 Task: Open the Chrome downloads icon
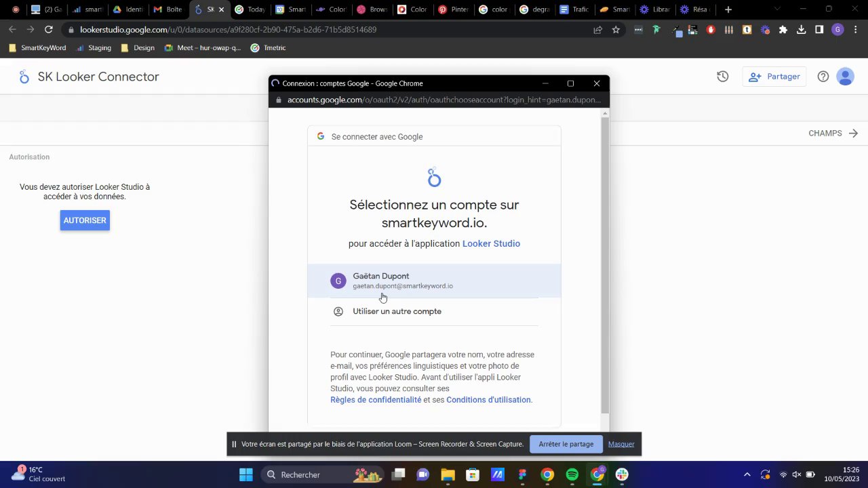click(x=802, y=30)
